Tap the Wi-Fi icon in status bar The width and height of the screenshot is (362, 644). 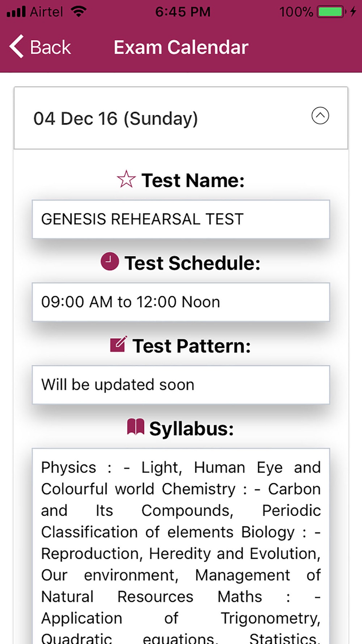pos(79,12)
